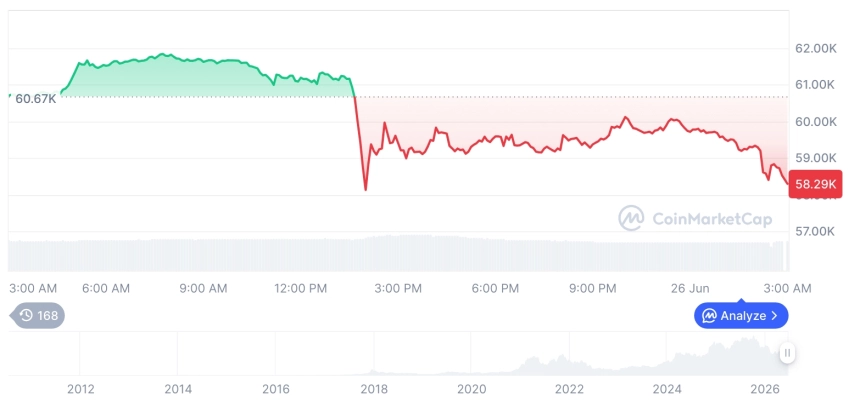The height and width of the screenshot is (401, 860).
Task: Select 2022 on the overview timeline
Action: point(569,389)
